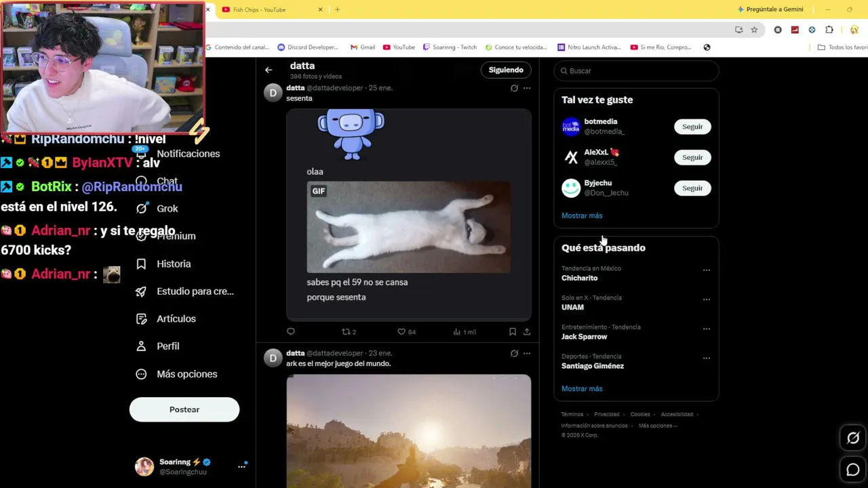This screenshot has height=488, width=868.
Task: Go back using the arrow beside datta
Action: click(269, 70)
